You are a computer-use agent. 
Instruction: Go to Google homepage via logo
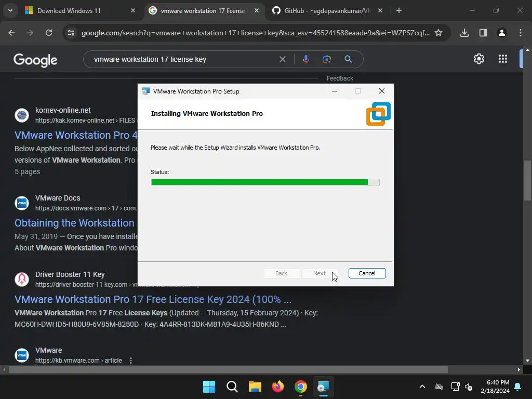click(x=35, y=60)
